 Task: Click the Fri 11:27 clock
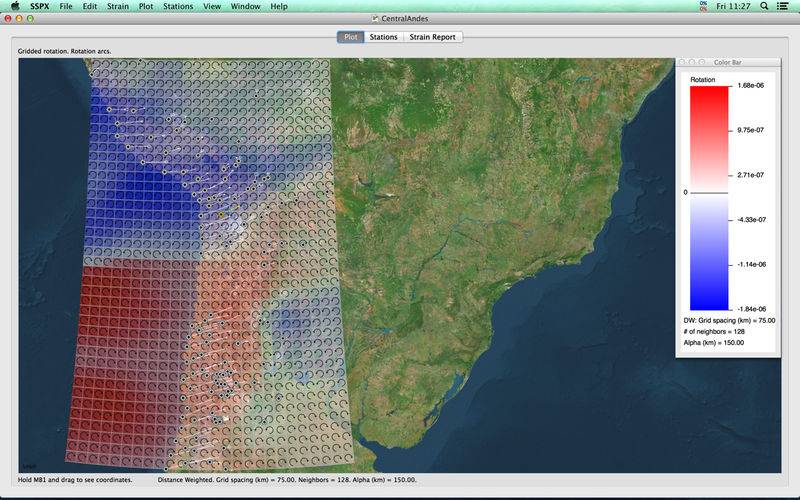pyautogui.click(x=733, y=6)
